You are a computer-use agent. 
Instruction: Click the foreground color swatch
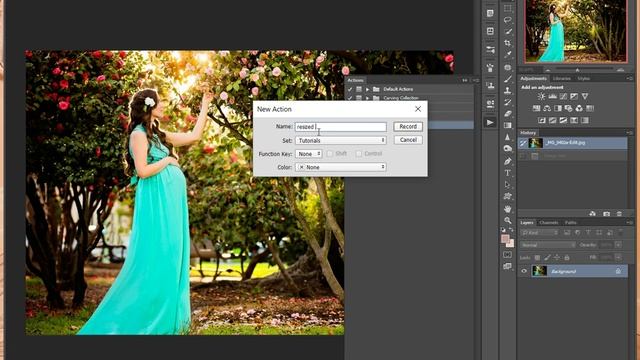point(505,238)
